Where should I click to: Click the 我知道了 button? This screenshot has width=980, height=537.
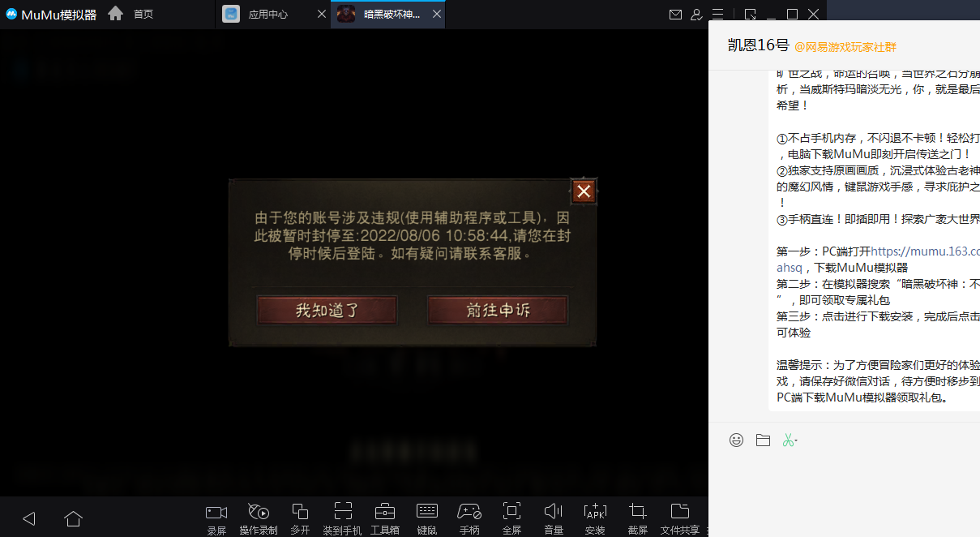pos(327,310)
